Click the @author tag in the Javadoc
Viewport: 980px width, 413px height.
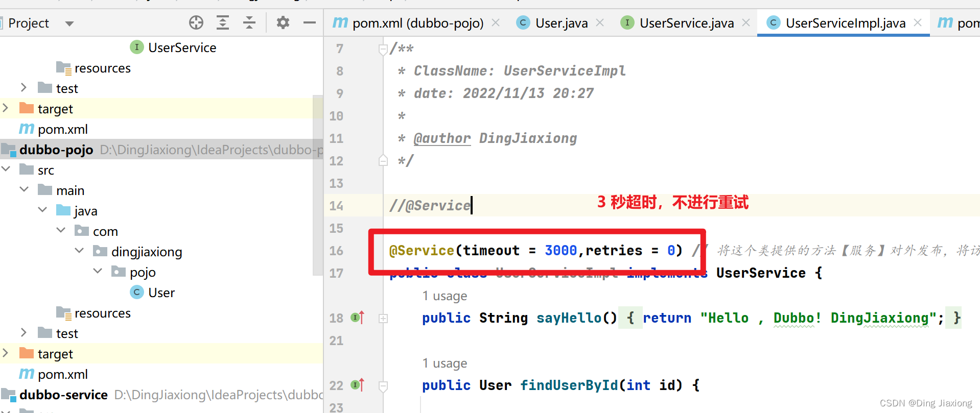coord(442,138)
